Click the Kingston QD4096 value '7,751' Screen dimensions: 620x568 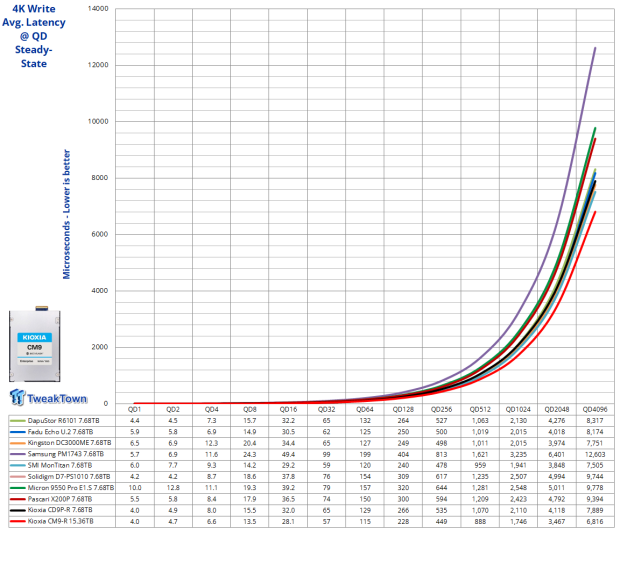[x=595, y=443]
